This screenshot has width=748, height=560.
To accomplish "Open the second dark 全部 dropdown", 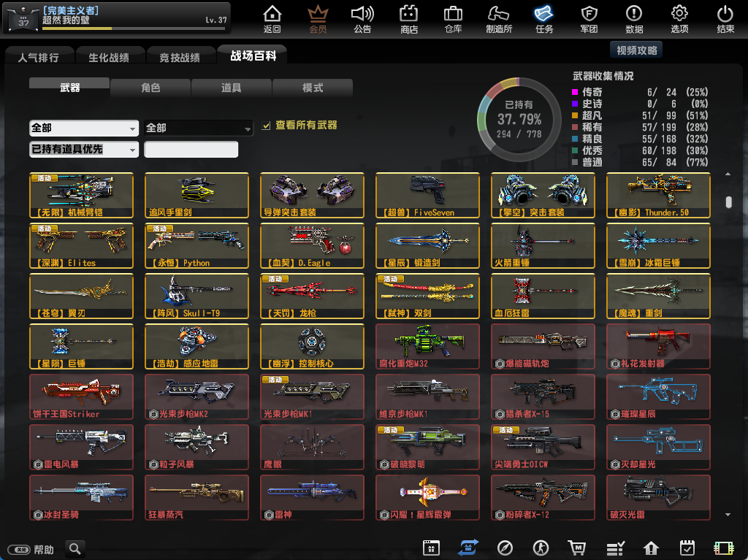I will (x=199, y=128).
